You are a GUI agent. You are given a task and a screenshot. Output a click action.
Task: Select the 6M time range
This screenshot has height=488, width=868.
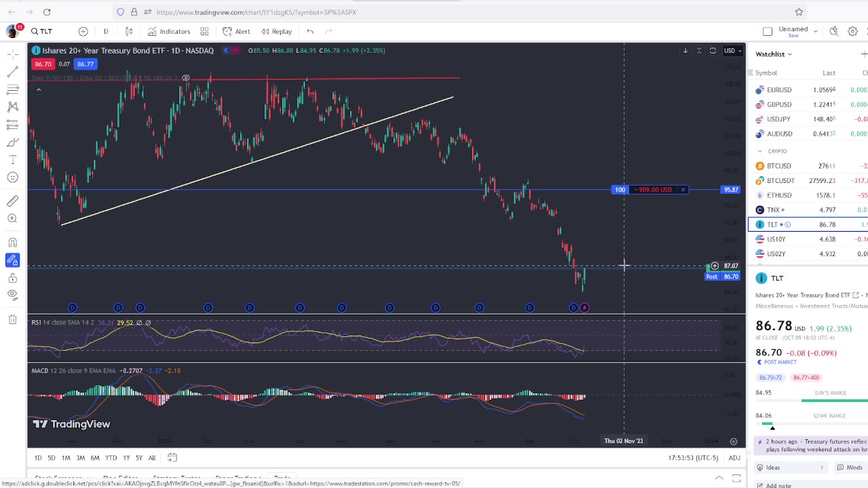pos(95,458)
